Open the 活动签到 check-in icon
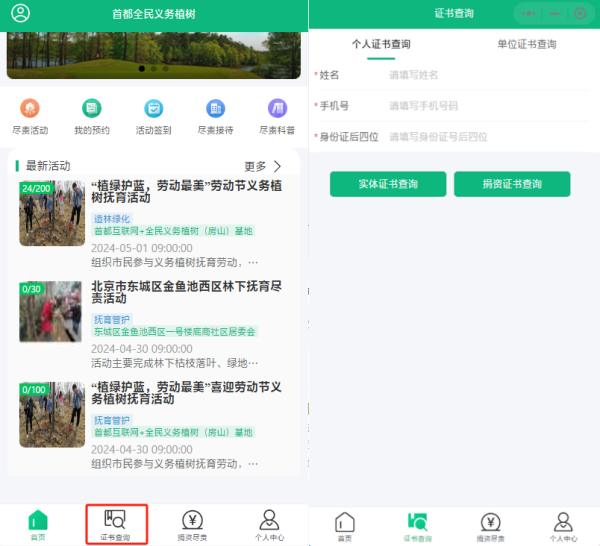Viewport: 600px width, 546px height. coord(154,109)
